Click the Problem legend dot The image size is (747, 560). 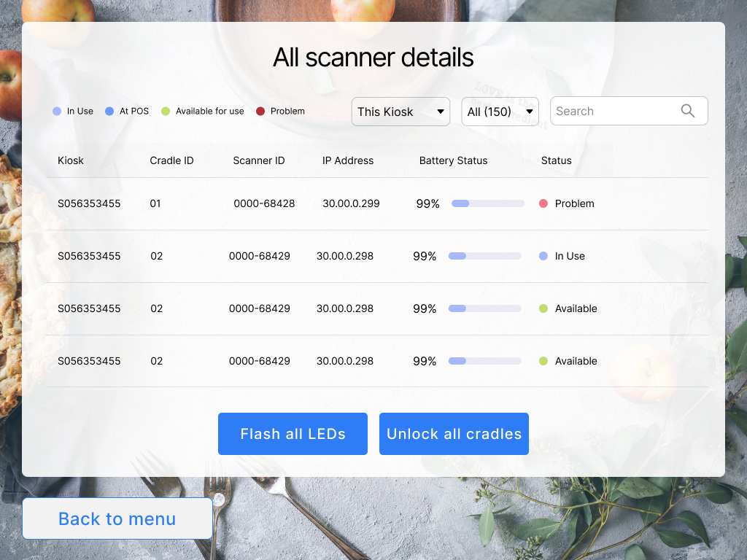260,112
